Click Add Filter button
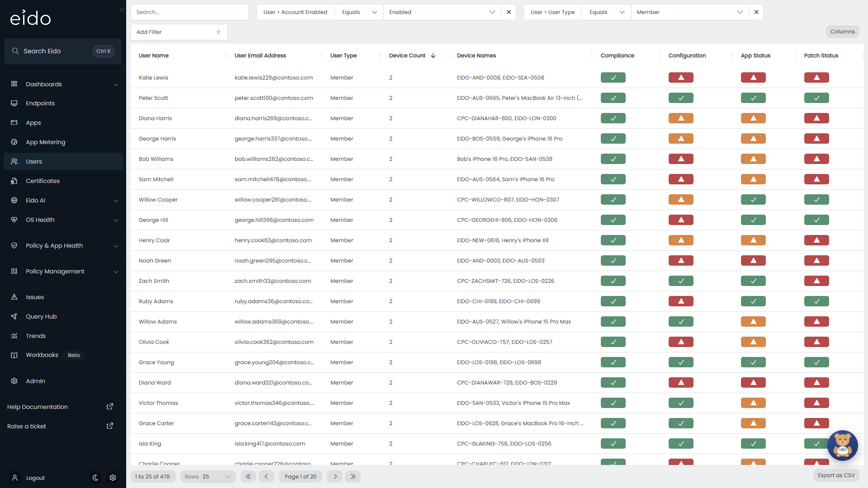The height and width of the screenshot is (488, 868). (179, 32)
